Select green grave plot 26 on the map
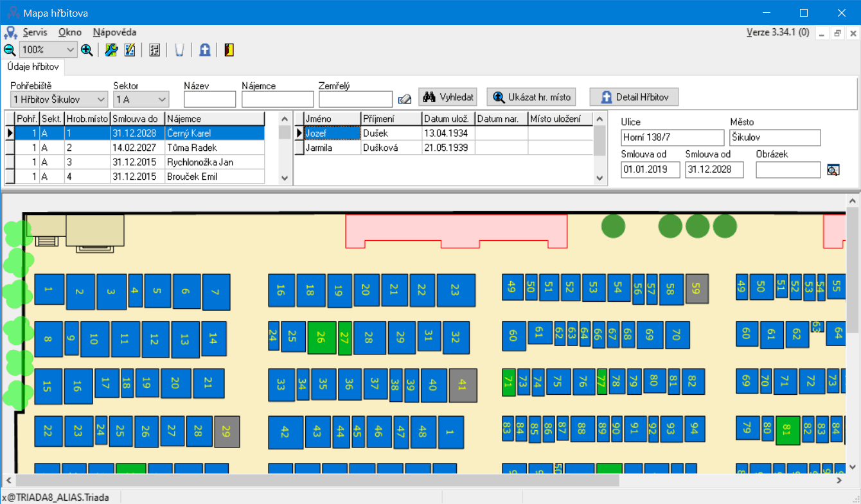 click(x=322, y=338)
